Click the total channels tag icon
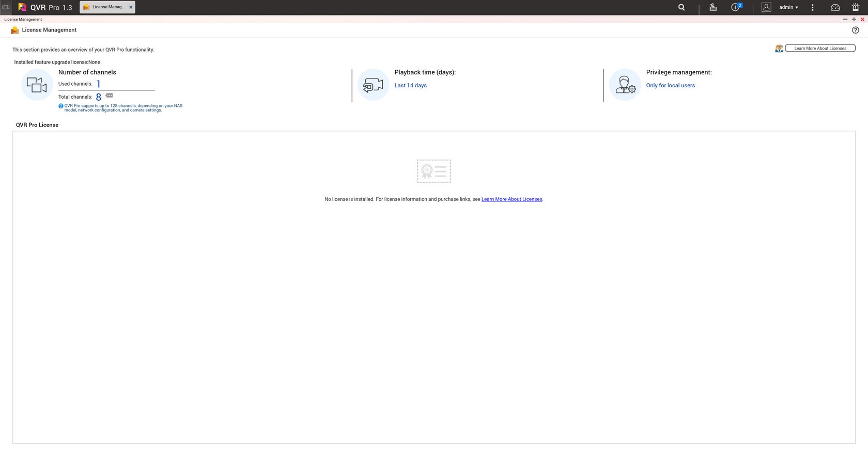Image resolution: width=868 pixels, height=455 pixels. (x=109, y=96)
